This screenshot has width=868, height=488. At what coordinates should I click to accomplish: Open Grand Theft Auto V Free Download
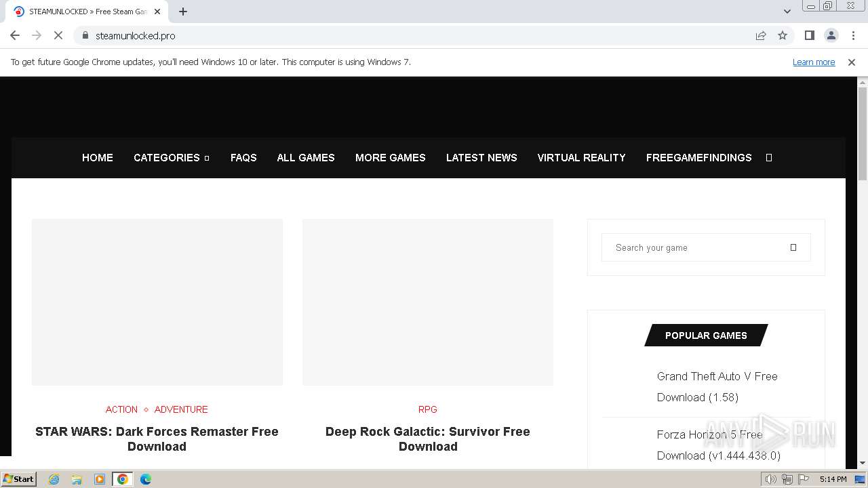click(717, 386)
